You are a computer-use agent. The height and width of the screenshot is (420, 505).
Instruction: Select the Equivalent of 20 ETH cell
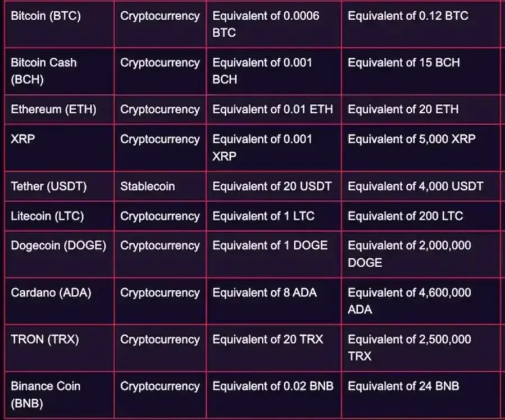pos(421,109)
